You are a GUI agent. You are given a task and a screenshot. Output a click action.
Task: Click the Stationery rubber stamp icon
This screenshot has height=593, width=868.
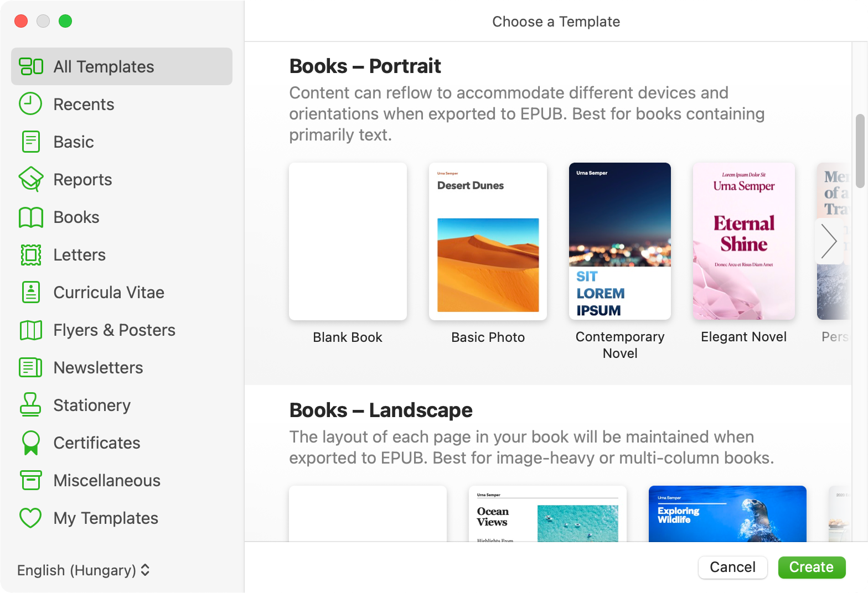tap(30, 404)
